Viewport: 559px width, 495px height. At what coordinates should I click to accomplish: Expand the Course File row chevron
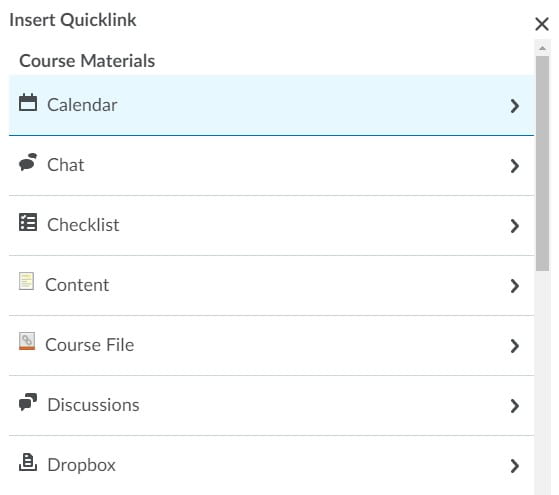tap(514, 346)
